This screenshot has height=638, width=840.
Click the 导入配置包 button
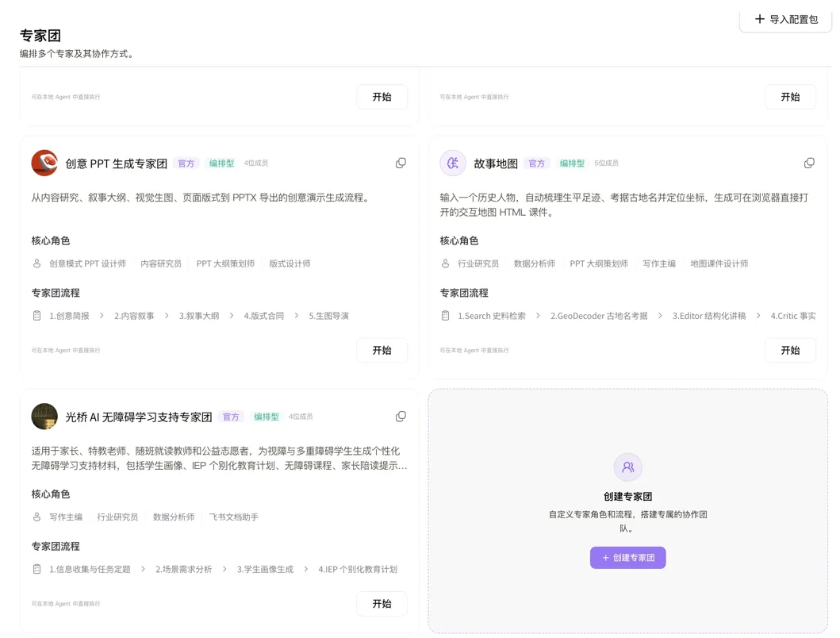786,20
